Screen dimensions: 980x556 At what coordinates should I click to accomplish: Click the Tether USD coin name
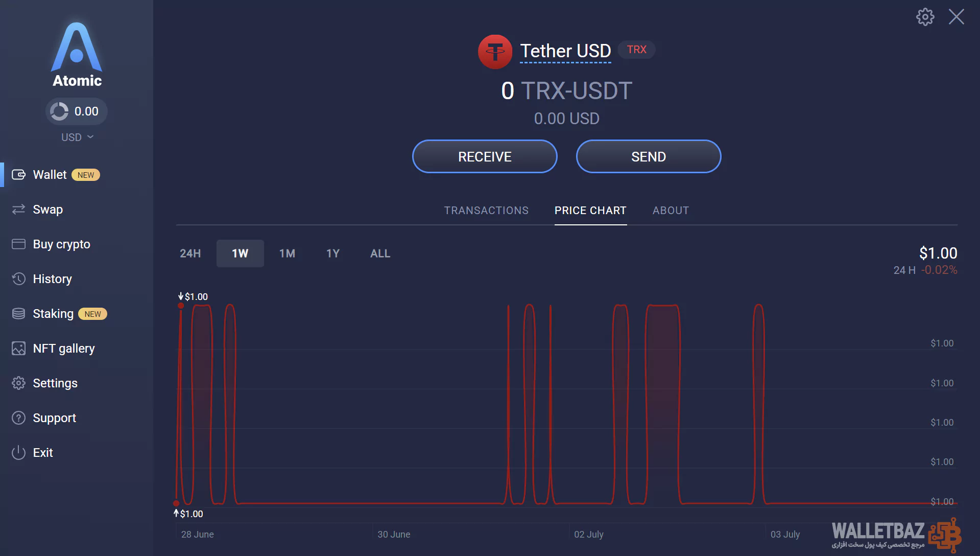(x=565, y=51)
